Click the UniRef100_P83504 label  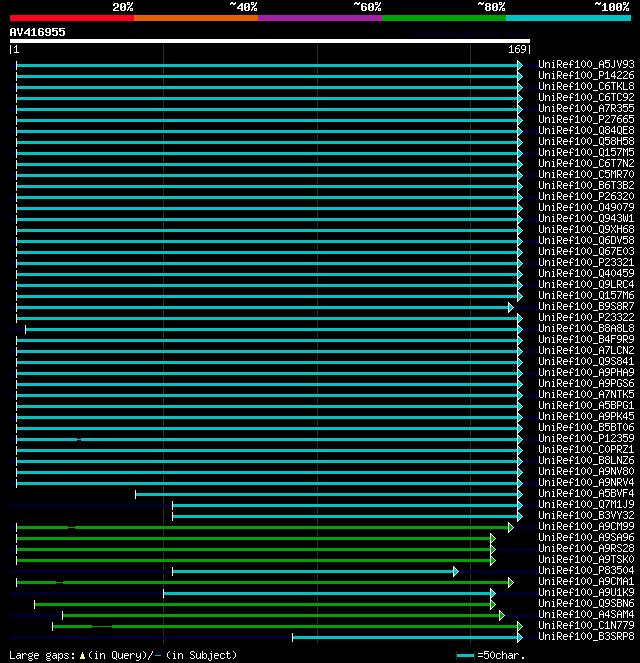tap(586, 570)
